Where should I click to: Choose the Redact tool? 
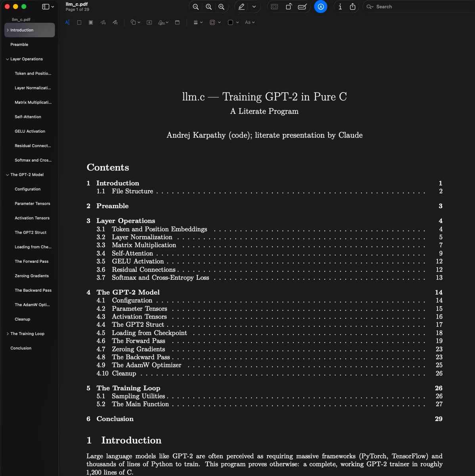click(91, 23)
